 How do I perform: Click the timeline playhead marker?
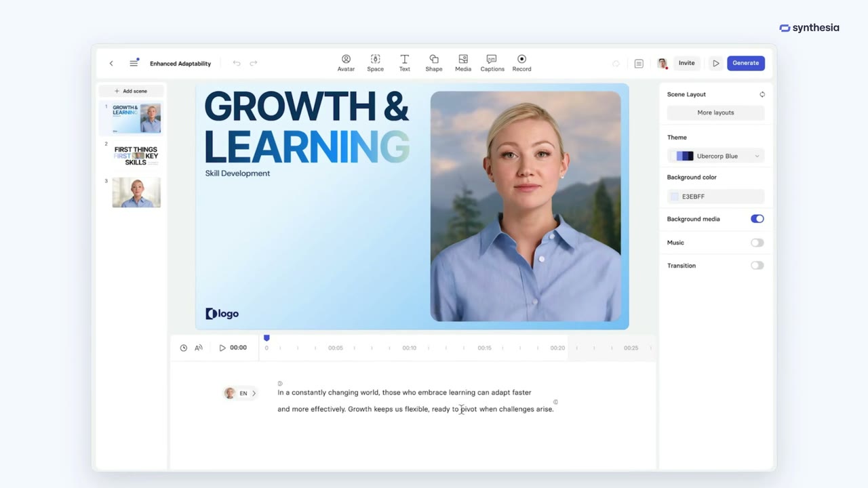[x=267, y=338]
